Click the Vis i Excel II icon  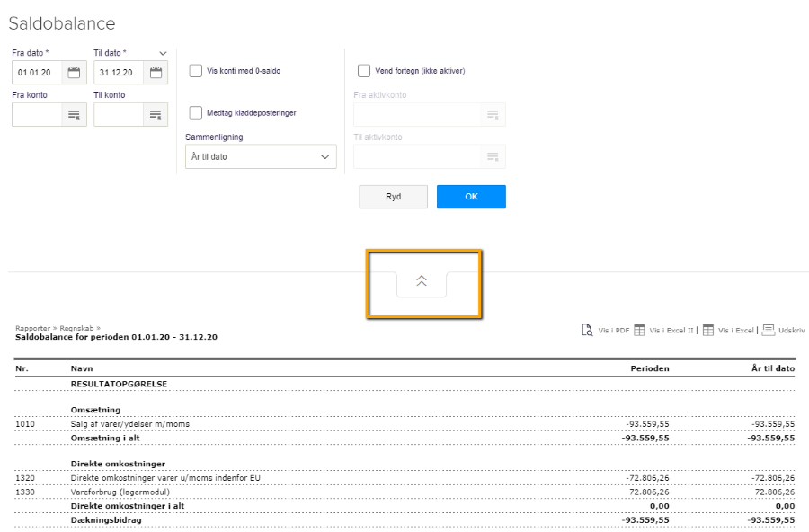point(639,331)
